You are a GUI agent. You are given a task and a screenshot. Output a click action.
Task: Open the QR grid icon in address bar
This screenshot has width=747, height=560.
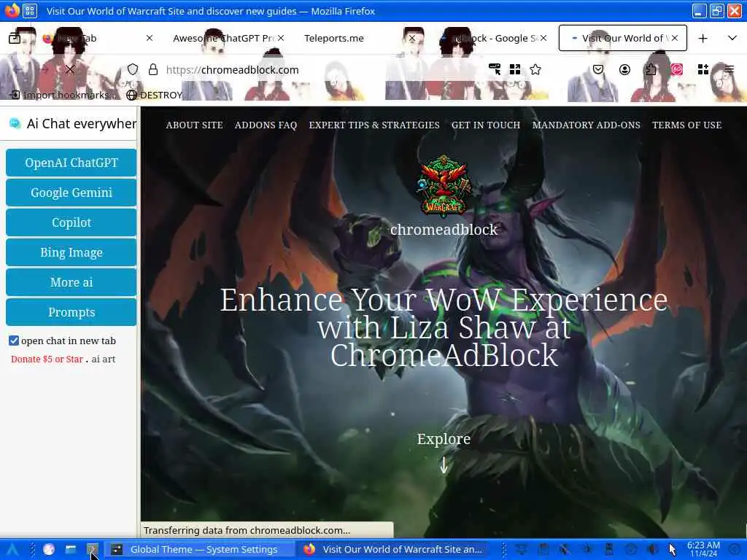click(515, 69)
